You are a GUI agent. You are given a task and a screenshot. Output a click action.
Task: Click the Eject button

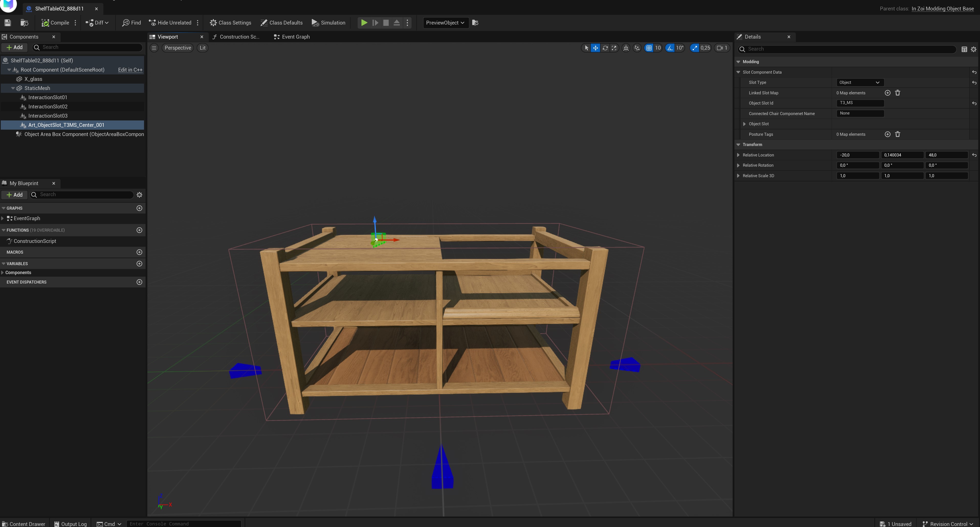pyautogui.click(x=397, y=23)
